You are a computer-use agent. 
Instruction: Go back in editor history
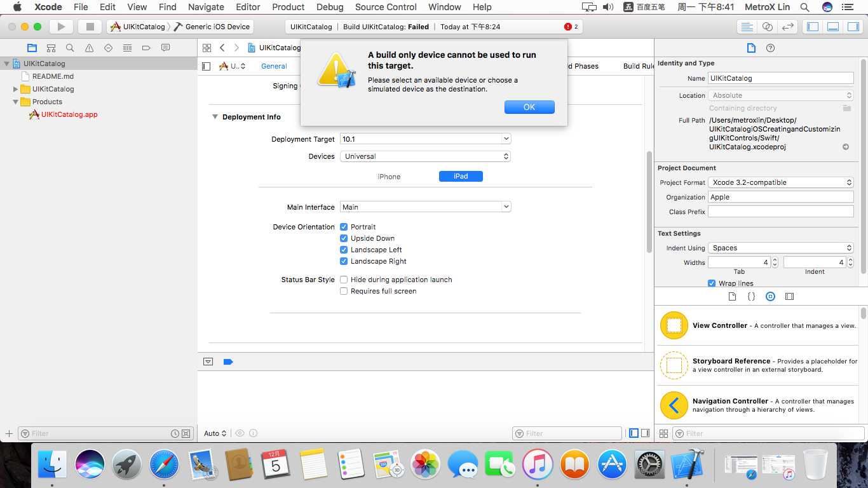(222, 48)
